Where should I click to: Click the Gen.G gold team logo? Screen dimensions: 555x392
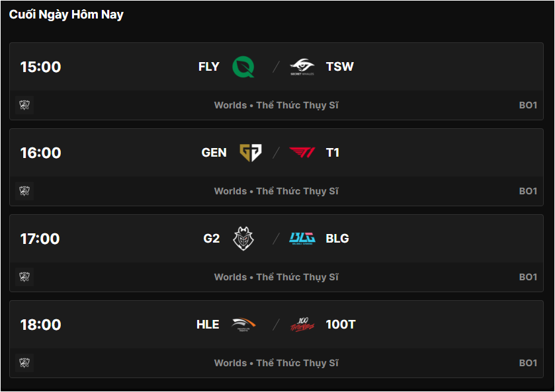pyautogui.click(x=250, y=153)
